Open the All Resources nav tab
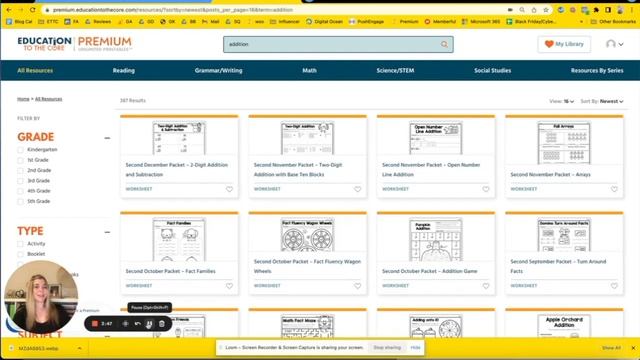This screenshot has width=640, height=360. [35, 71]
